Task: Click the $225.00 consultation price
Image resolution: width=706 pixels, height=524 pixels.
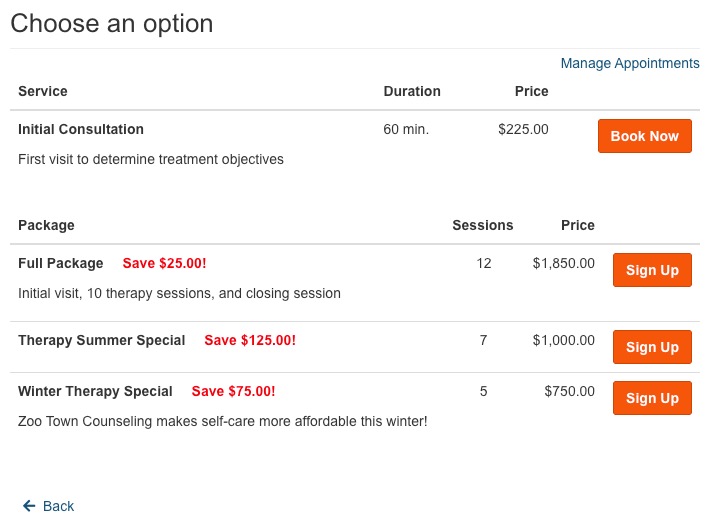Action: click(x=523, y=129)
